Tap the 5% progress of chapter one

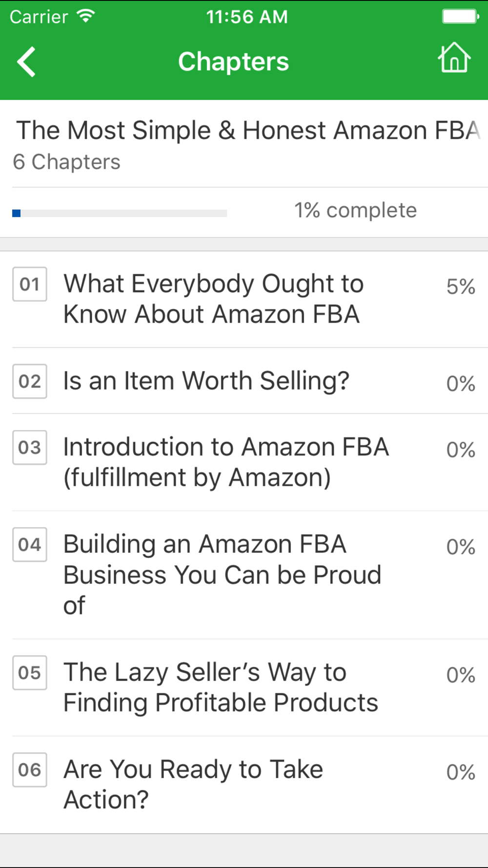point(461,287)
